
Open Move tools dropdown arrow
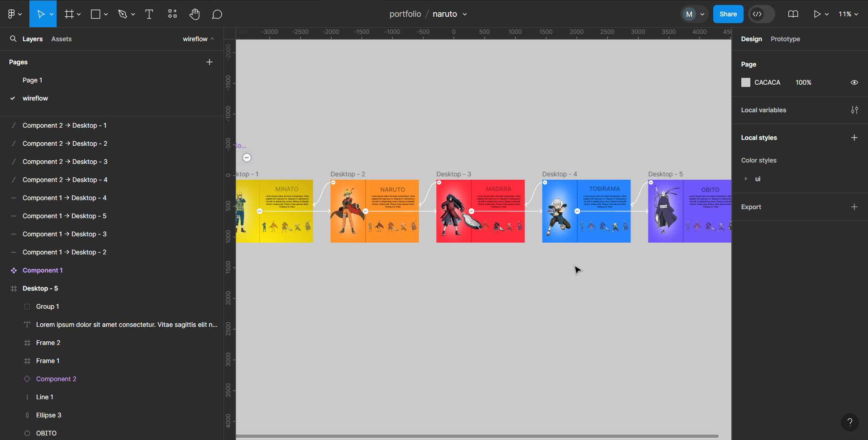pyautogui.click(x=52, y=14)
